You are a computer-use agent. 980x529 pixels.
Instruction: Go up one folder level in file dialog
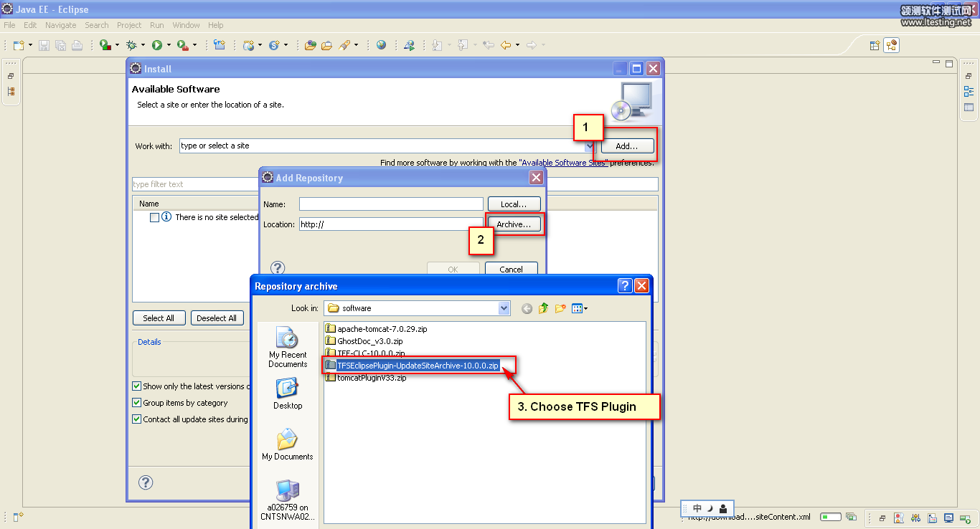pyautogui.click(x=543, y=308)
